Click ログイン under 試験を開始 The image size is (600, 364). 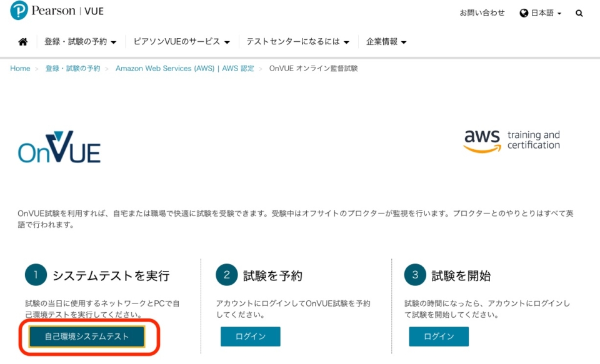tap(439, 337)
